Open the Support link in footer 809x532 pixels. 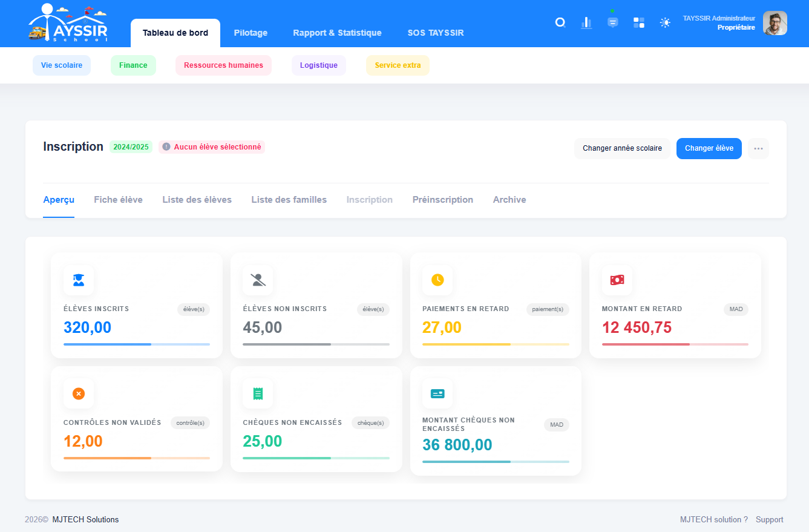pos(769,519)
